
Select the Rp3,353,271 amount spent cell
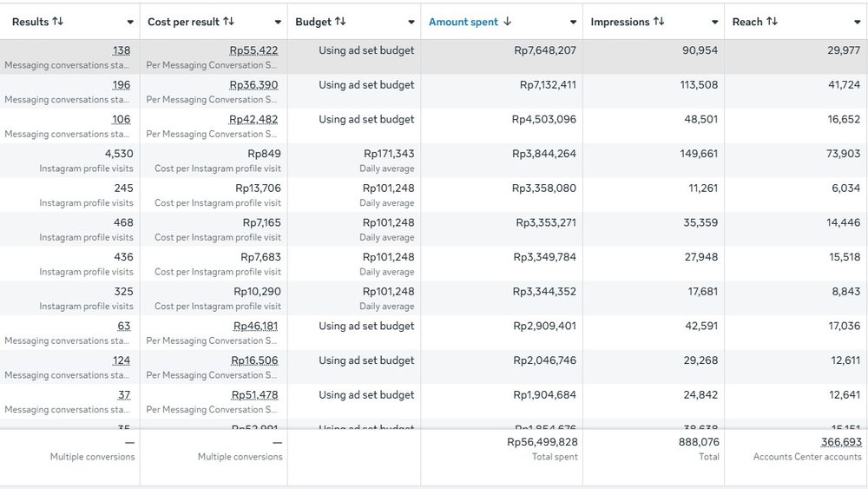point(502,228)
